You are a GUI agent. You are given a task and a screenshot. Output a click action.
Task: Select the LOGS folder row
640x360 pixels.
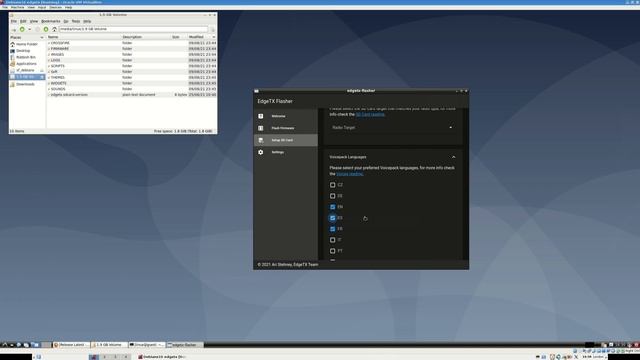[x=132, y=60]
